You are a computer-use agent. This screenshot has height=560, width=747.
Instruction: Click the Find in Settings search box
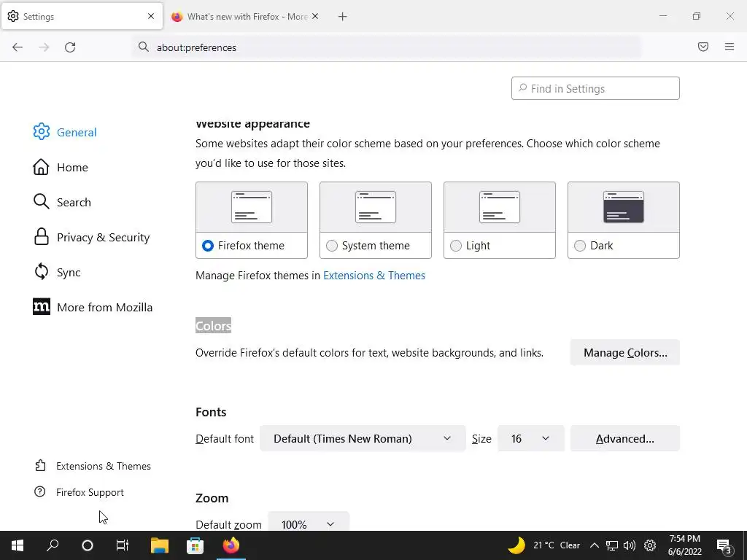pos(595,88)
